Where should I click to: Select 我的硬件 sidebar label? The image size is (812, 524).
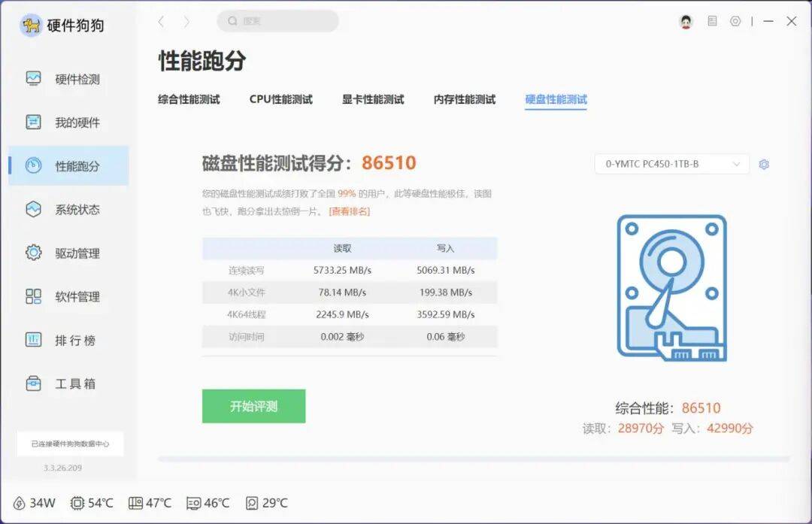(77, 123)
